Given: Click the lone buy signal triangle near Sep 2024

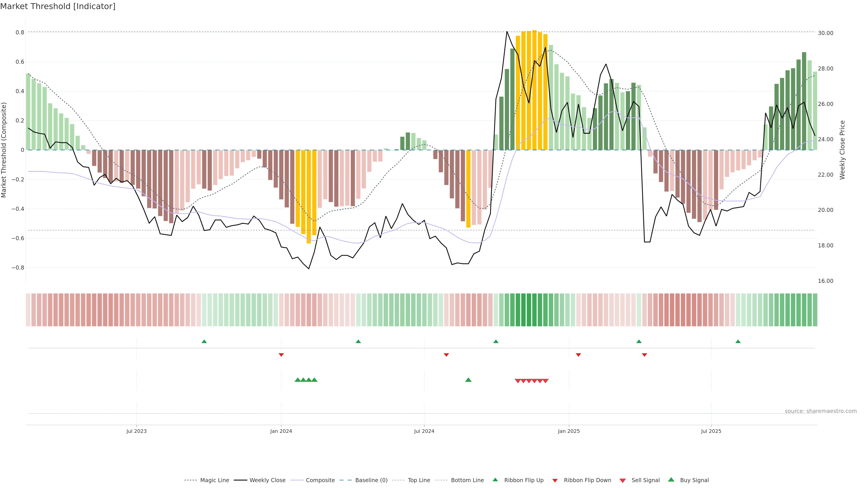Looking at the screenshot, I should 468,380.
